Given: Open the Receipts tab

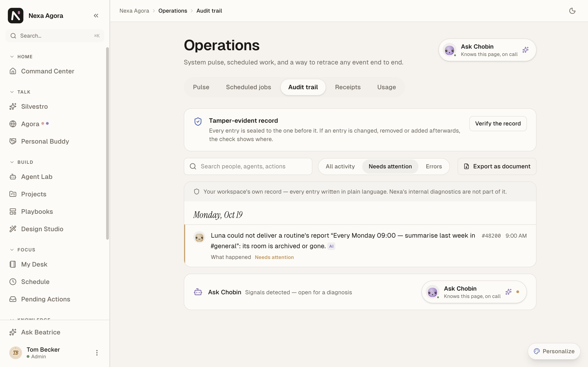Looking at the screenshot, I should [348, 87].
